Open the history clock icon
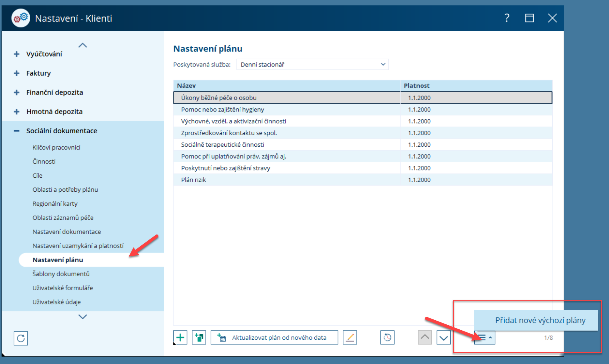 point(387,337)
